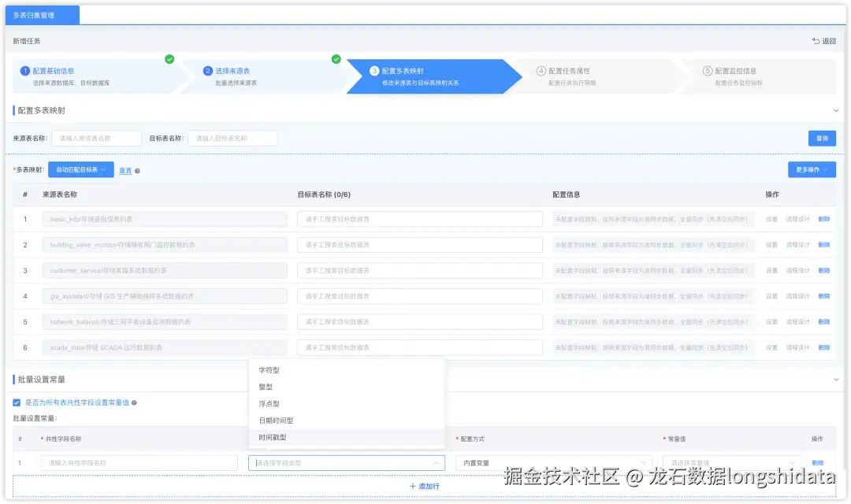
Task: Click the plus icon in 添加行
Action: tap(412, 486)
